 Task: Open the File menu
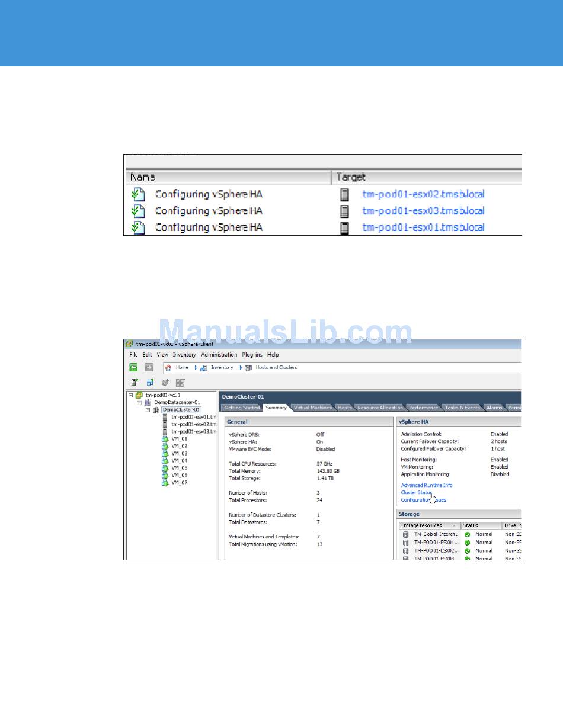pyautogui.click(x=134, y=355)
